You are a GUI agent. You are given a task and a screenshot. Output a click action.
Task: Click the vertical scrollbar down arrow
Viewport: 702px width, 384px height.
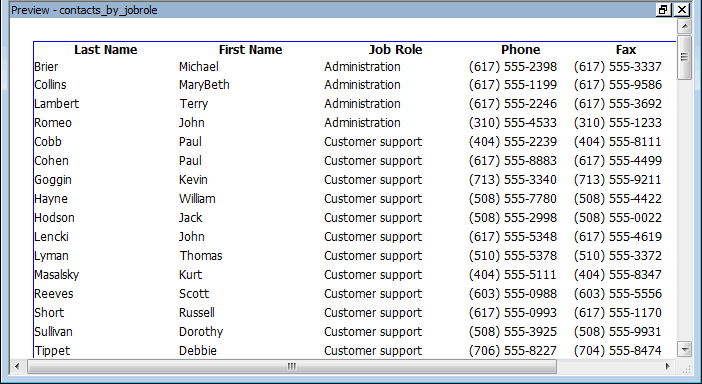(685, 349)
